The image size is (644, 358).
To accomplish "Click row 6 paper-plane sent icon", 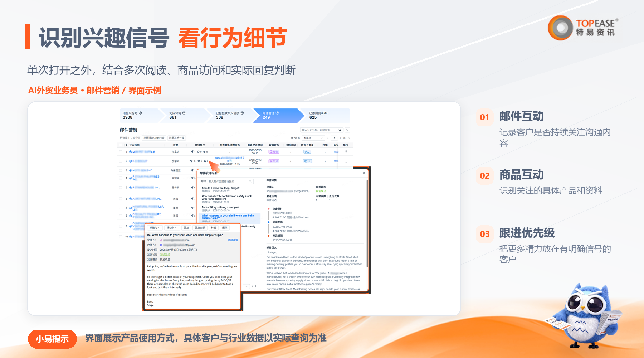I will pyautogui.click(x=192, y=199).
